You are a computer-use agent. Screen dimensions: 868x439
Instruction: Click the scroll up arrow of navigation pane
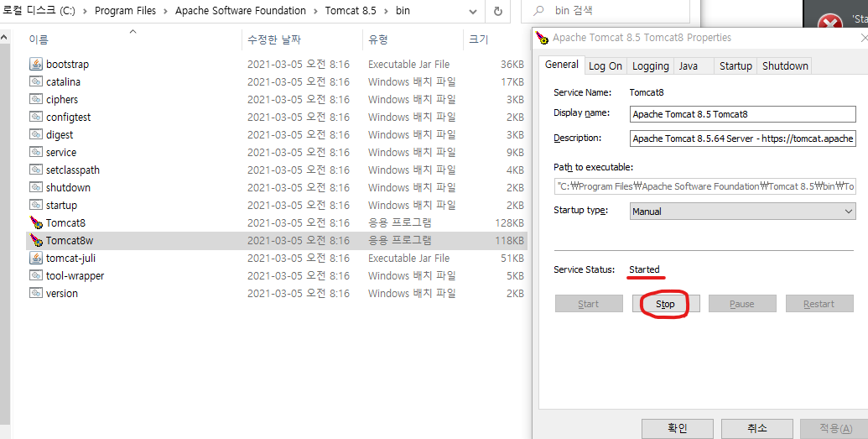[4, 39]
